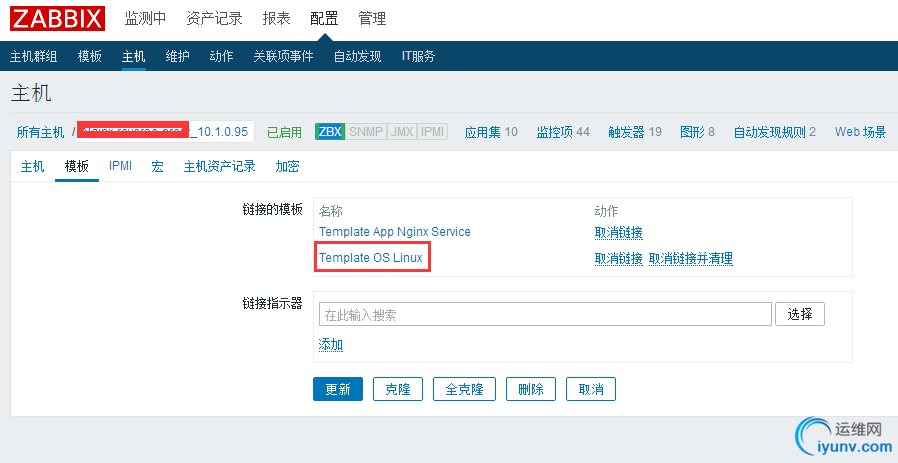The height and width of the screenshot is (463, 898).
Task: Go to 模板 in the submenu bar
Action: [90, 56]
